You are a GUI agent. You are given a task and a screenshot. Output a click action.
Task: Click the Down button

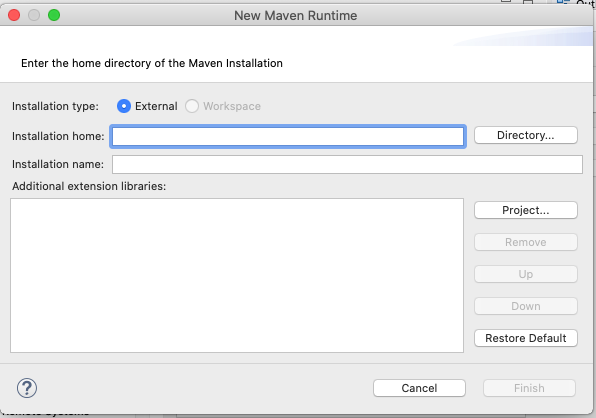tap(526, 306)
